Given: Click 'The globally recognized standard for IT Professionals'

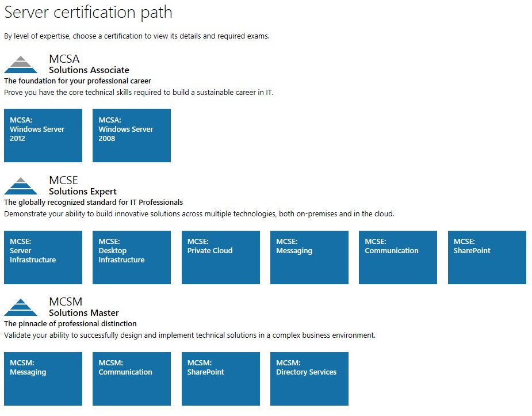Looking at the screenshot, I should (93, 203).
